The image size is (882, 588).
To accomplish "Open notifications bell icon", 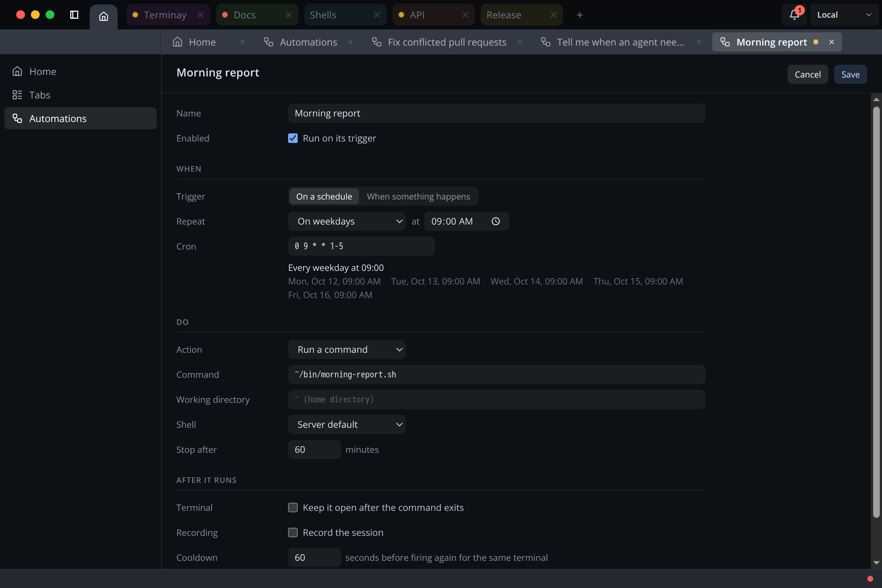I will [x=794, y=15].
